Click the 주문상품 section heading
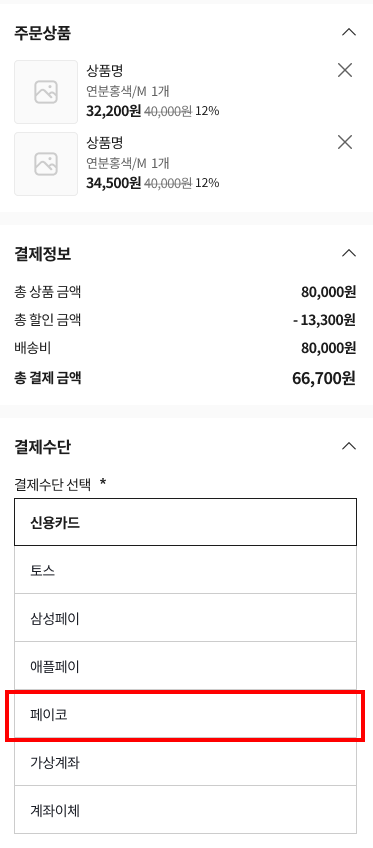 43,33
